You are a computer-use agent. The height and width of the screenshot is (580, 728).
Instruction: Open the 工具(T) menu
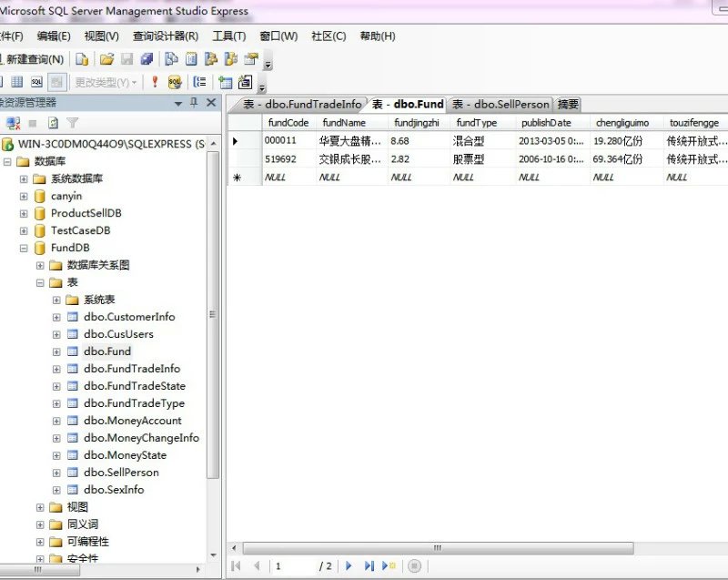click(229, 36)
